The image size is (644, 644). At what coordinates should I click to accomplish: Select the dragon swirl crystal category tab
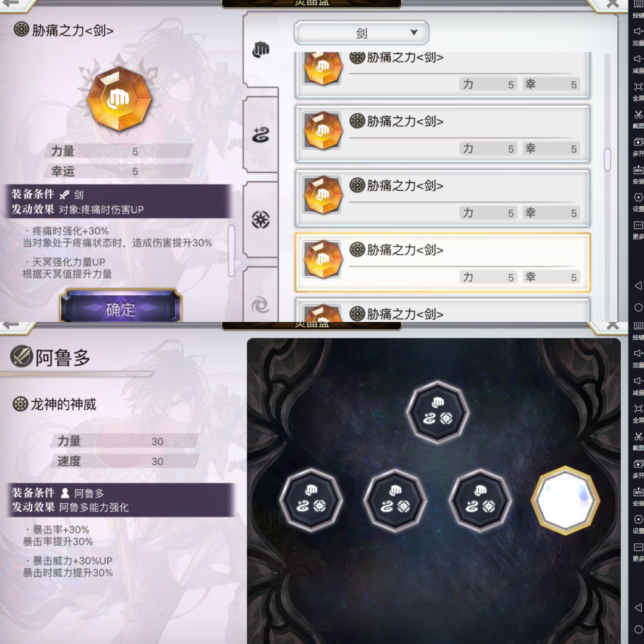[261, 135]
